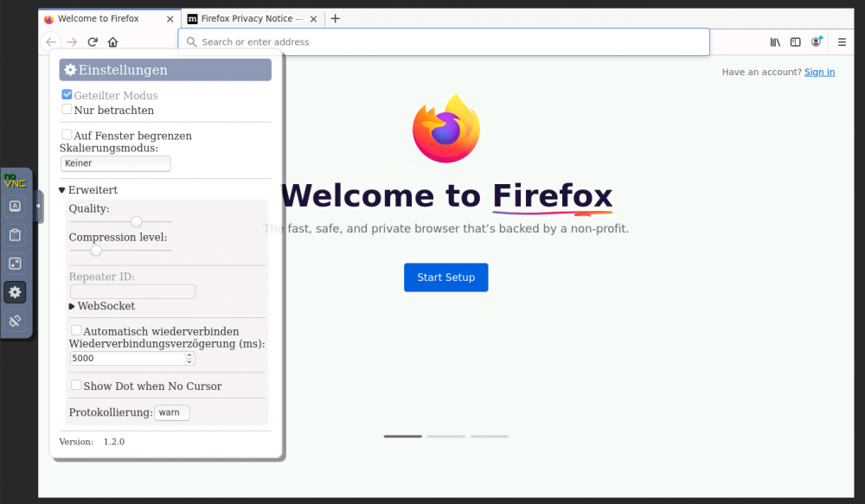The image size is (865, 504).
Task: Expand the WebSocket section
Action: [102, 306]
